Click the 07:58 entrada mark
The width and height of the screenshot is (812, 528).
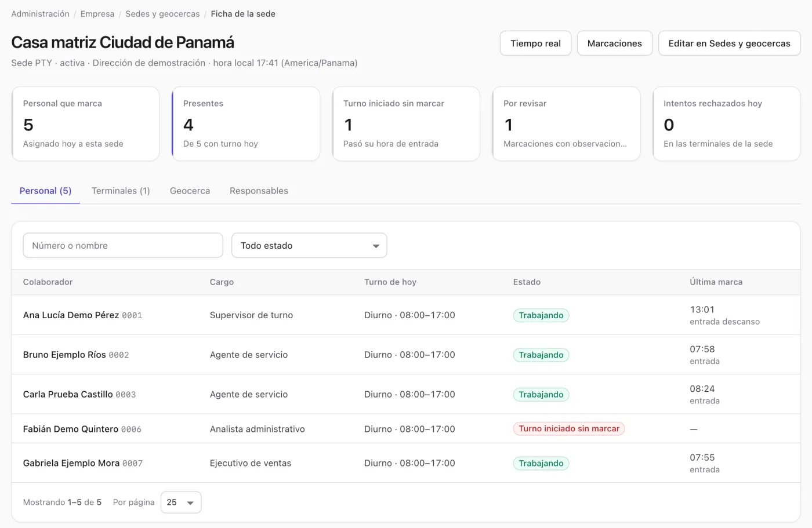tap(705, 355)
